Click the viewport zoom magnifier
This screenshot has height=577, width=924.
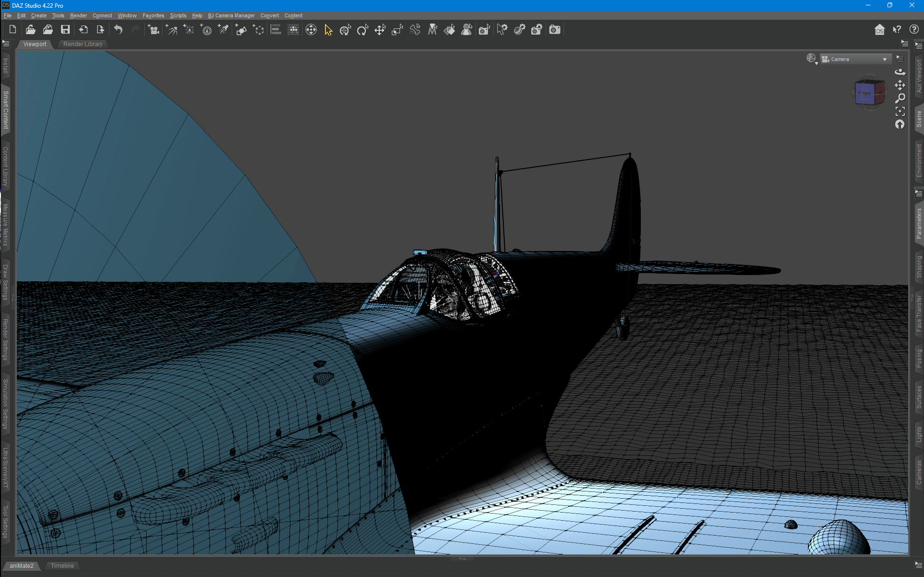900,98
